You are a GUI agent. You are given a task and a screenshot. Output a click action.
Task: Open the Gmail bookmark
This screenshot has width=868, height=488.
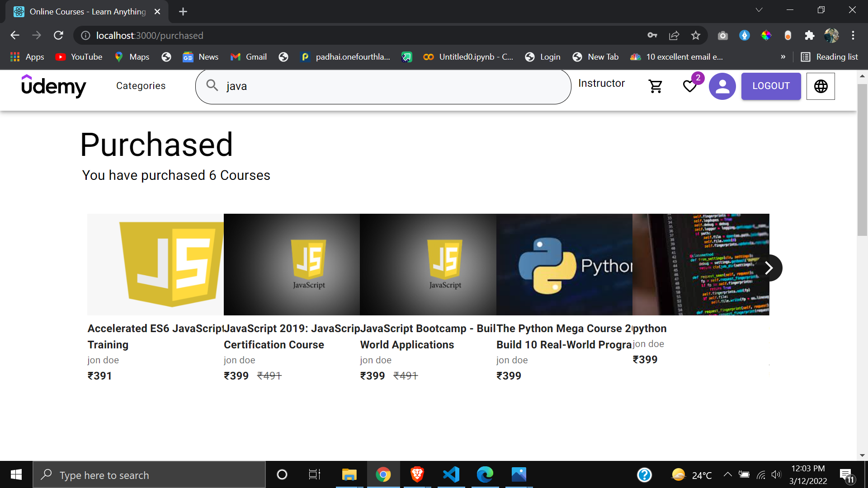[x=249, y=57]
